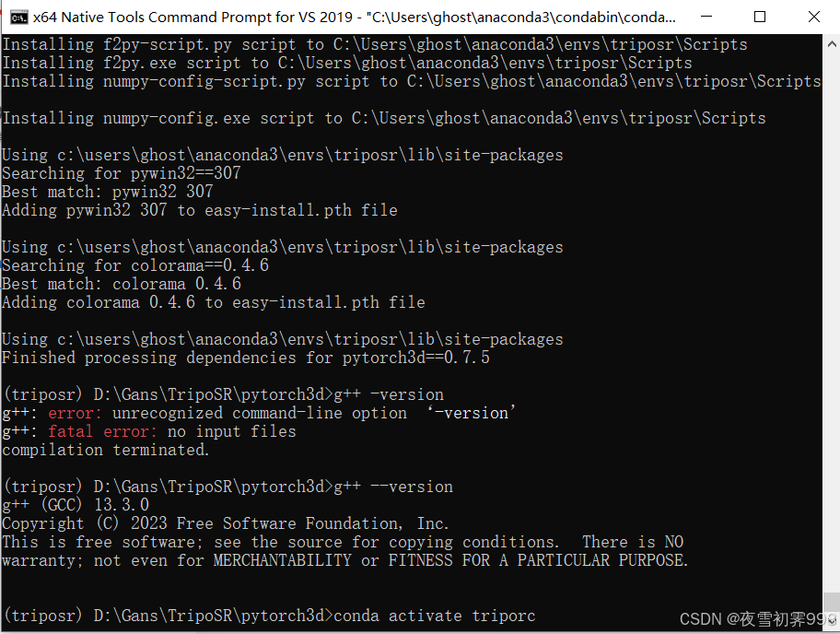Screen dimensions: 840x634
Task: Click the minimize button
Action: 706,17
